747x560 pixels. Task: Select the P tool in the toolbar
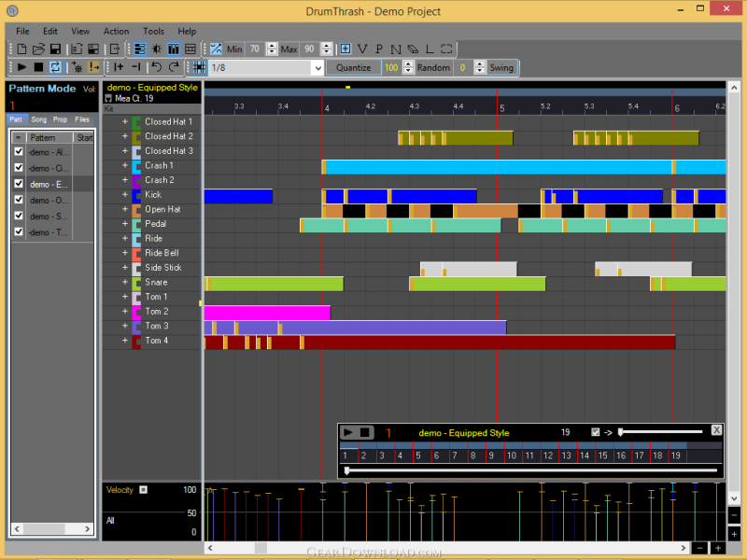tap(379, 49)
